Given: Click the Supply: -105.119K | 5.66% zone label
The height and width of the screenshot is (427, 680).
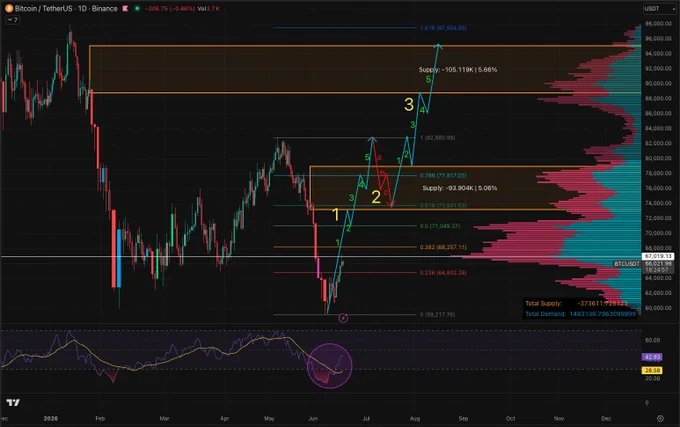Looking at the screenshot, I should [458, 69].
